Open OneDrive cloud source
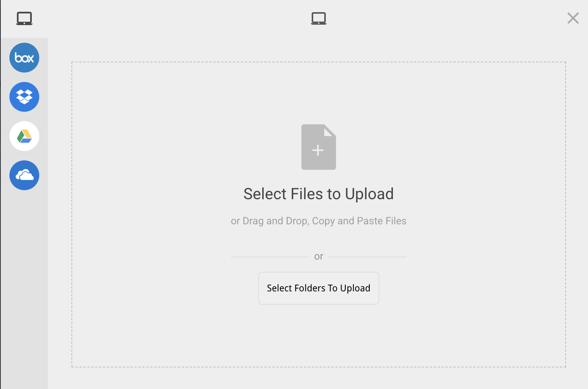Viewport: 588px width, 389px height. click(x=24, y=175)
